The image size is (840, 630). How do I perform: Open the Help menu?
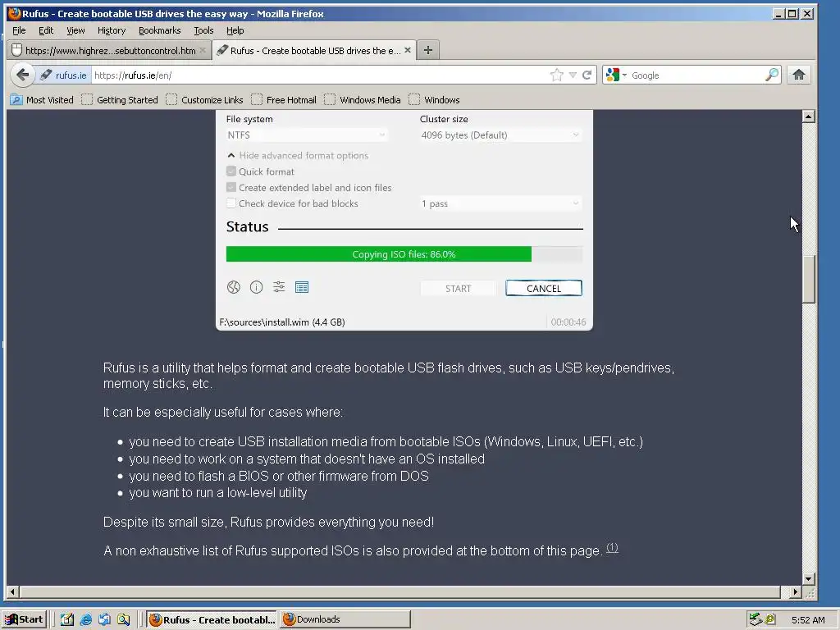point(235,30)
